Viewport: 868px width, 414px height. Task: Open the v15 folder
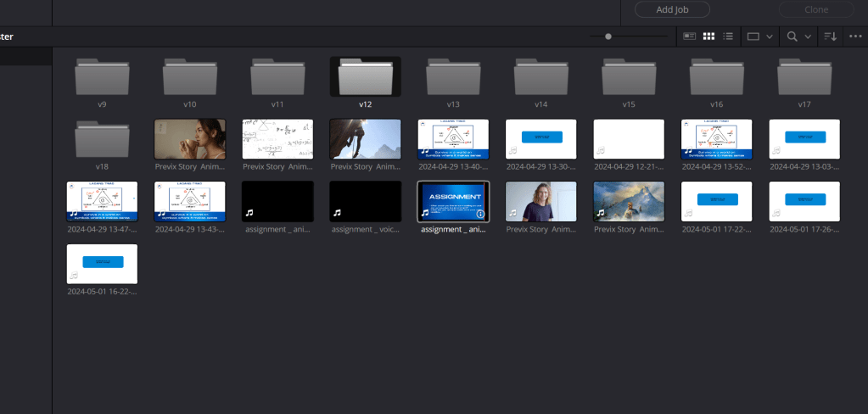[x=629, y=77]
